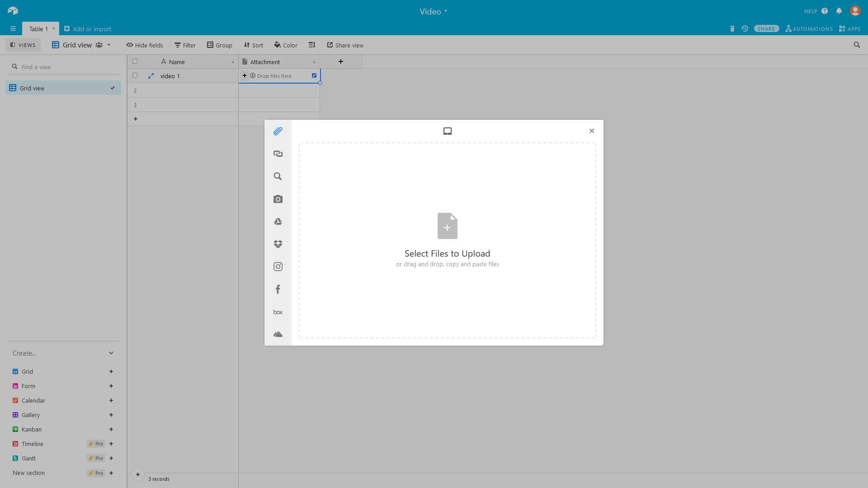The height and width of the screenshot is (488, 868).
Task: Add a new field with the plus column
Action: tap(341, 61)
